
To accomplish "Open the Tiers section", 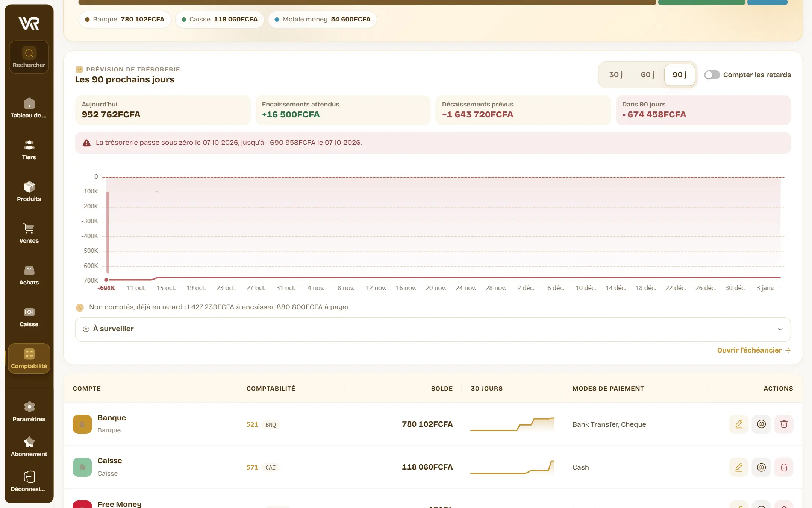I will pyautogui.click(x=29, y=150).
